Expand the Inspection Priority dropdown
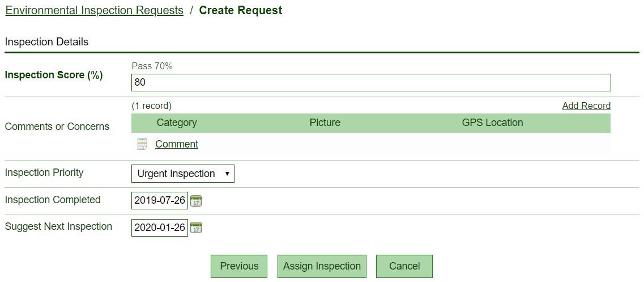 pos(182,174)
